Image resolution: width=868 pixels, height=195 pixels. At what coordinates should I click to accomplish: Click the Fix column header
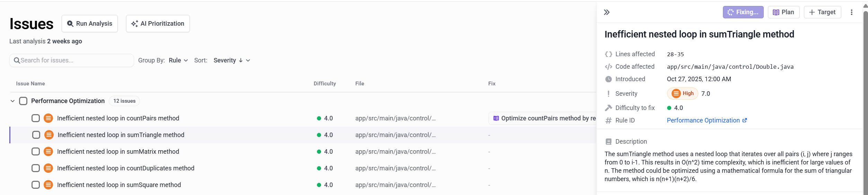click(492, 84)
